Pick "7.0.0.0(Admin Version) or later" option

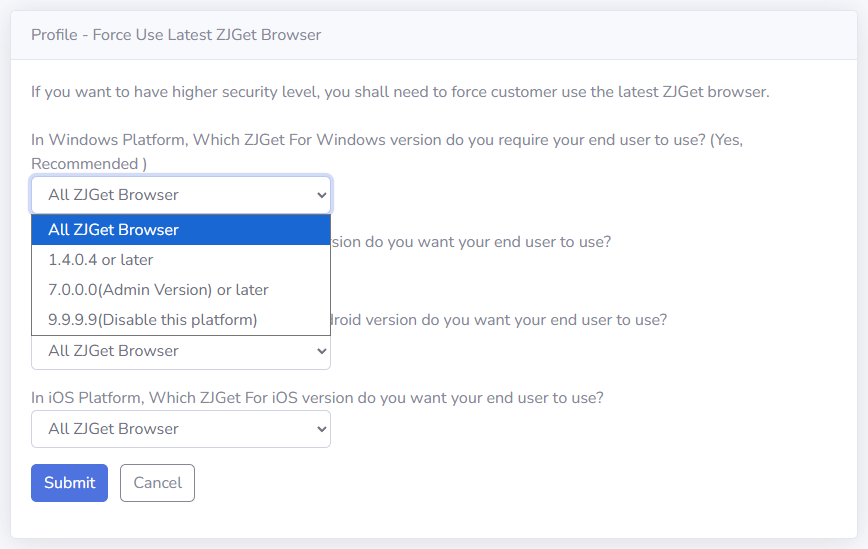click(158, 290)
